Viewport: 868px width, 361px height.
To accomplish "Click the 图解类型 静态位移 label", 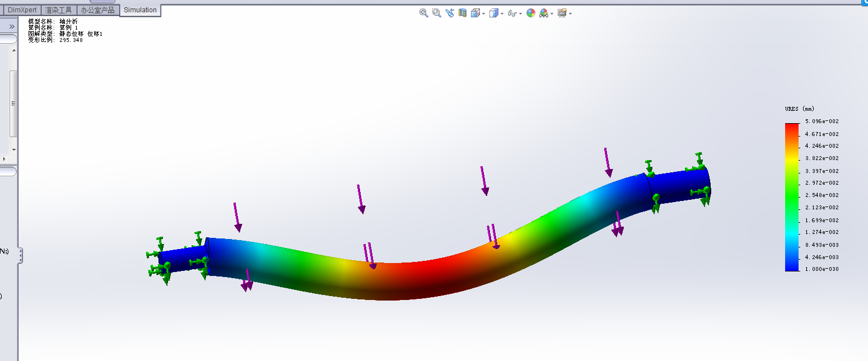I will pos(66,34).
